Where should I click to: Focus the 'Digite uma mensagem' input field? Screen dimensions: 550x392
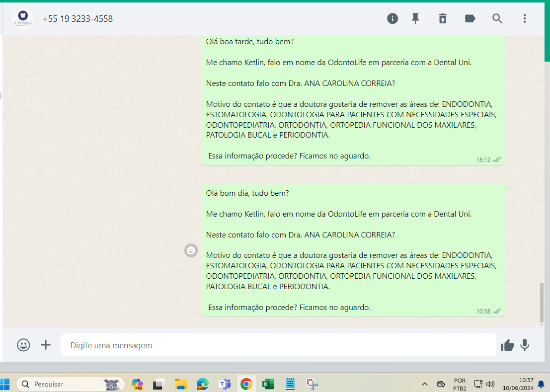point(279,345)
